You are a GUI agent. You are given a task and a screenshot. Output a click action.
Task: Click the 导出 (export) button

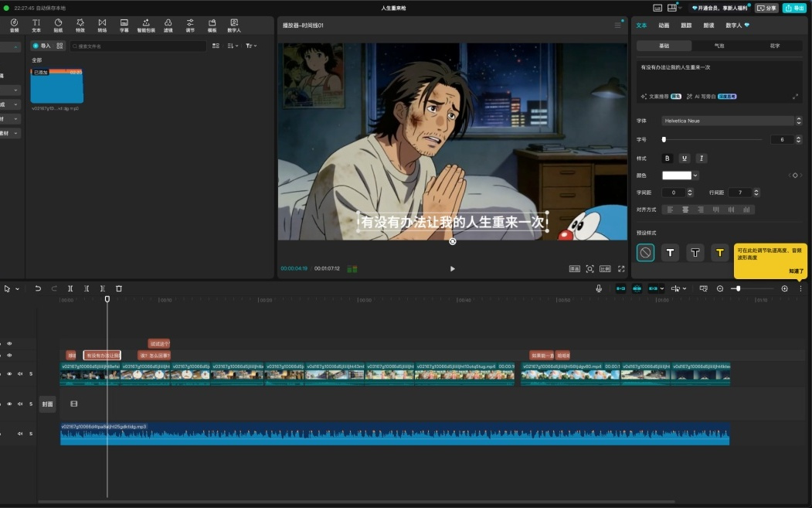(x=794, y=8)
